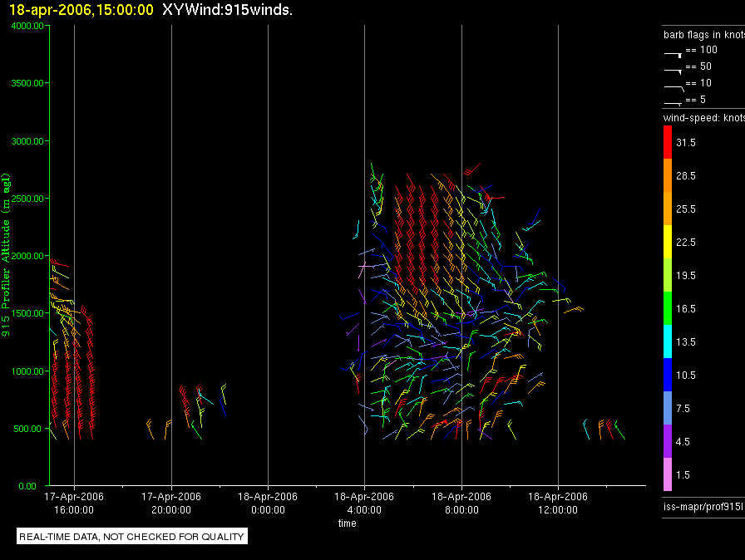Click the 3000.00 altitude axis label
Viewport: 745px width, 560px height.
(x=27, y=141)
